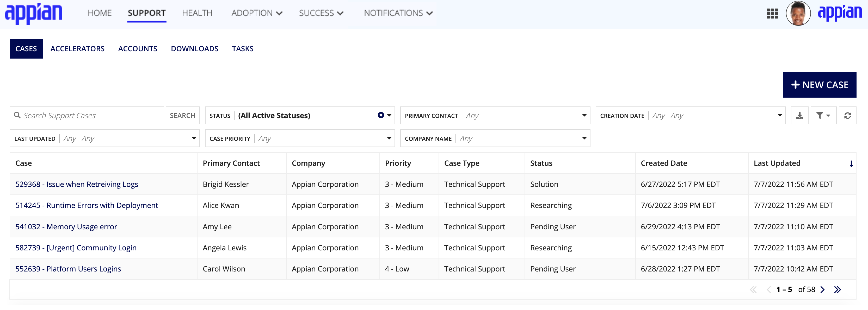
Task: Switch to the Accounts tab
Action: pyautogui.click(x=138, y=49)
